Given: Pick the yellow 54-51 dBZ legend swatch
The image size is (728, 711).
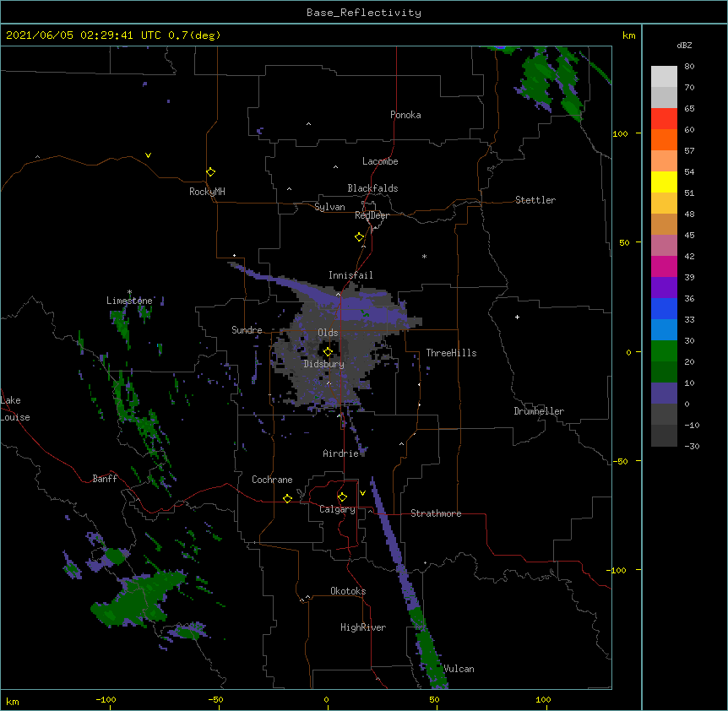Looking at the screenshot, I should 664,182.
